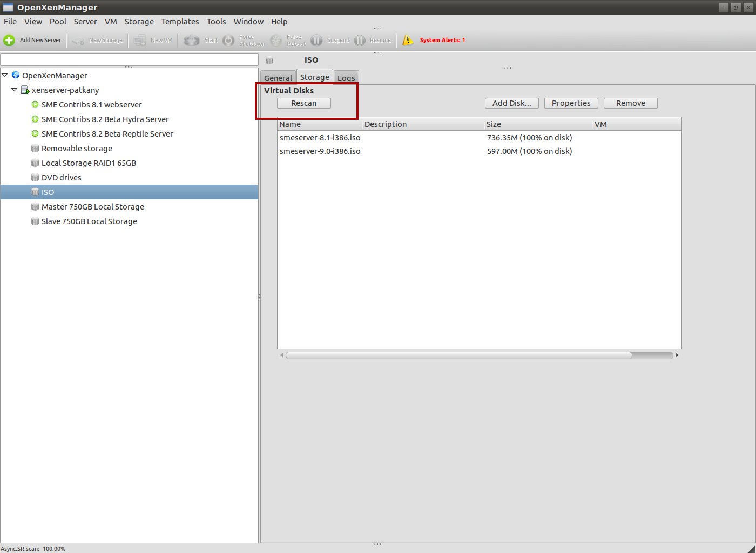Select Removable storage in the tree
The image size is (756, 553).
[x=77, y=149]
